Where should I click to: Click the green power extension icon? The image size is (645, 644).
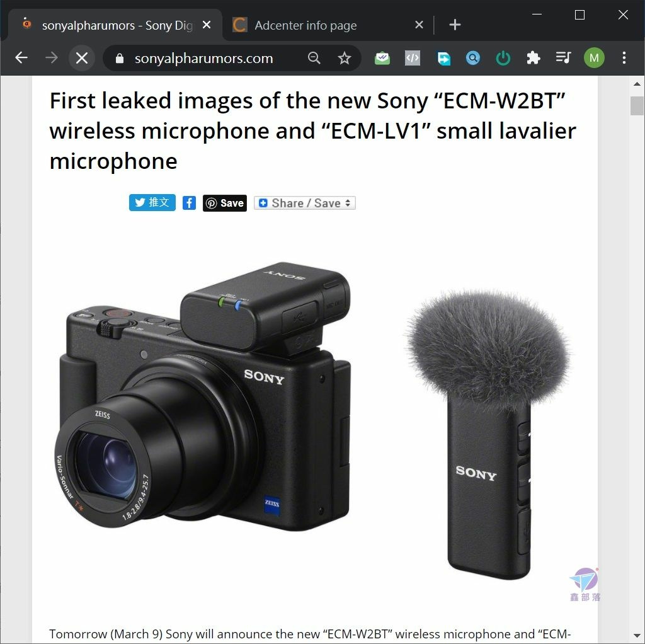pos(503,58)
